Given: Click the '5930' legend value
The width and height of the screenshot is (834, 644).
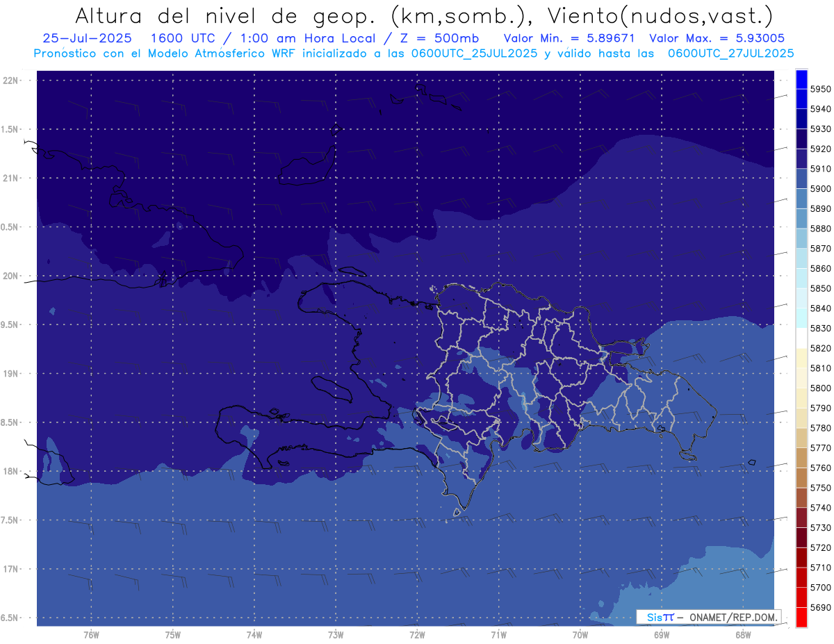Looking at the screenshot, I should pos(821,129).
